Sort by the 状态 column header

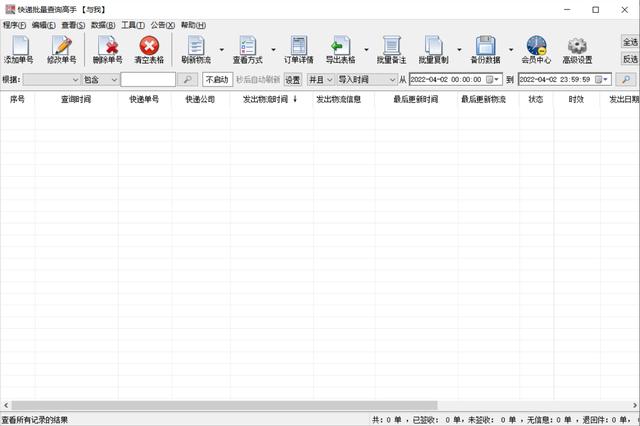(536, 99)
